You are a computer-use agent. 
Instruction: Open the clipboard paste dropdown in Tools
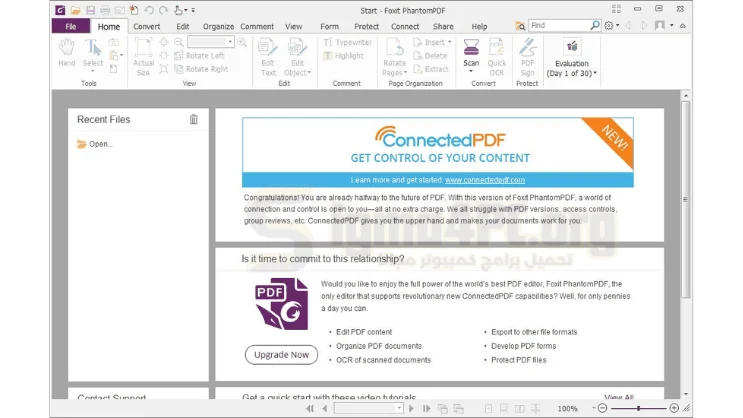[x=121, y=56]
